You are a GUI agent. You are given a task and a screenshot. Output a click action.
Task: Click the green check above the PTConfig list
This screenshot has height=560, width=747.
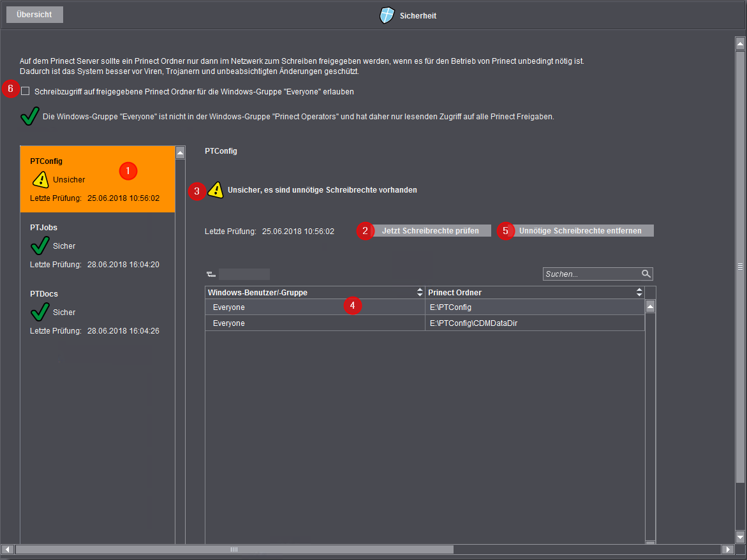pos(29,116)
